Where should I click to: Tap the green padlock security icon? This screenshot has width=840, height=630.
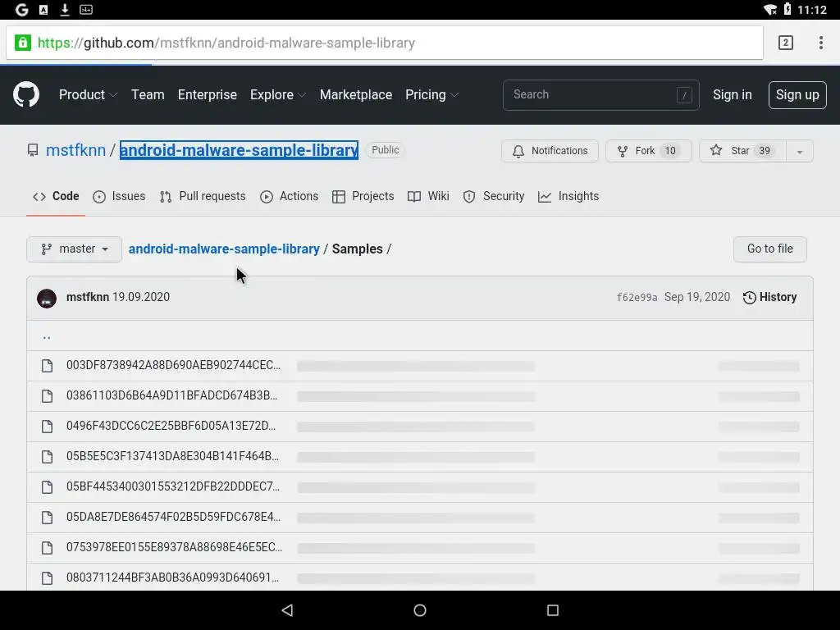click(x=22, y=43)
